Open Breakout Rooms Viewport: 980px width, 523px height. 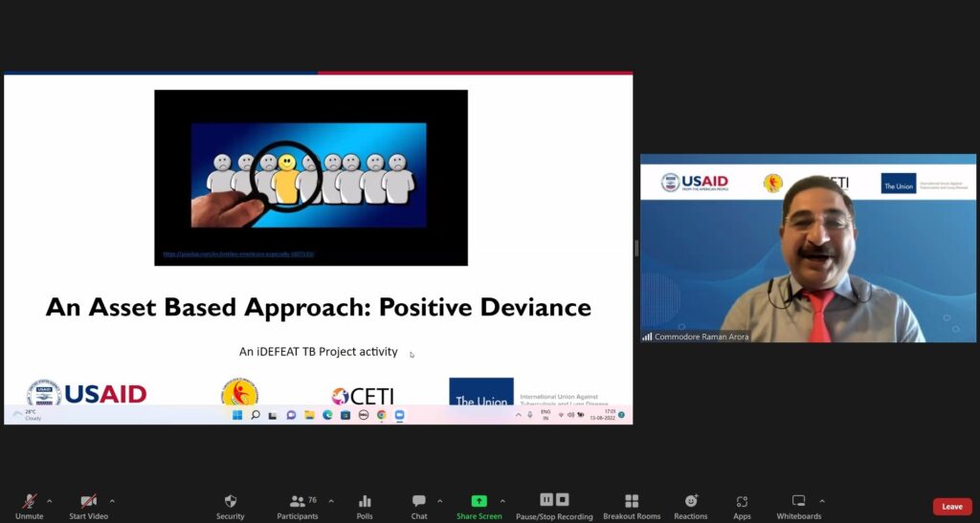pyautogui.click(x=632, y=502)
